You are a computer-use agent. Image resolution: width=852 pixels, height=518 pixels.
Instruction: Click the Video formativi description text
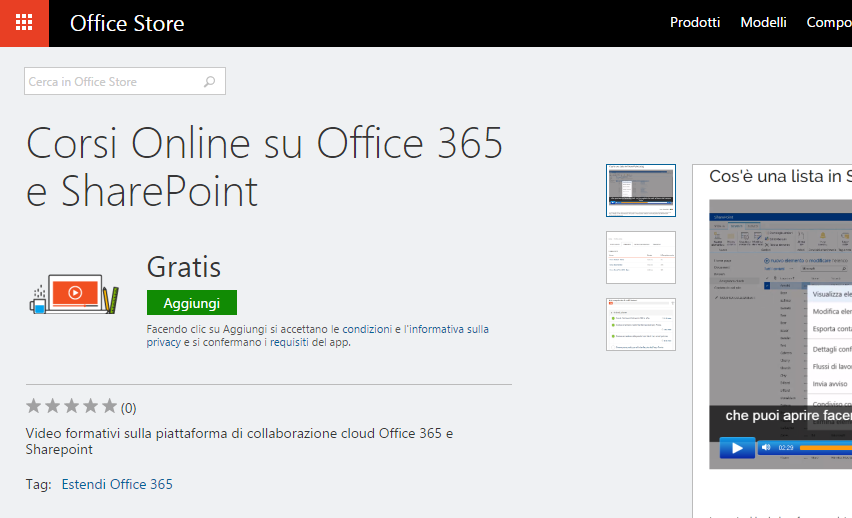(x=239, y=441)
